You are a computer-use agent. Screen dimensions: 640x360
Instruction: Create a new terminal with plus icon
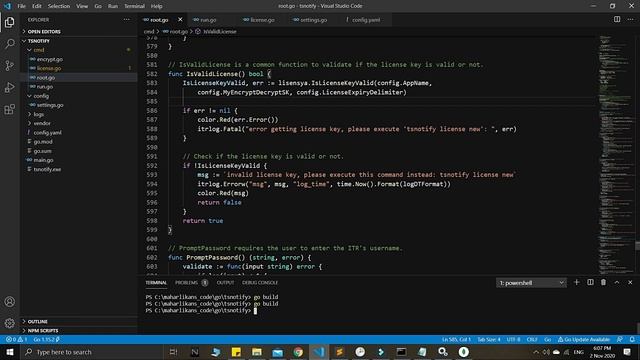(x=576, y=282)
